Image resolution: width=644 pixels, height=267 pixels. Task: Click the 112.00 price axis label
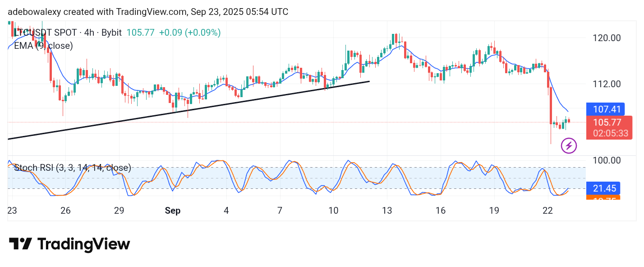click(607, 84)
